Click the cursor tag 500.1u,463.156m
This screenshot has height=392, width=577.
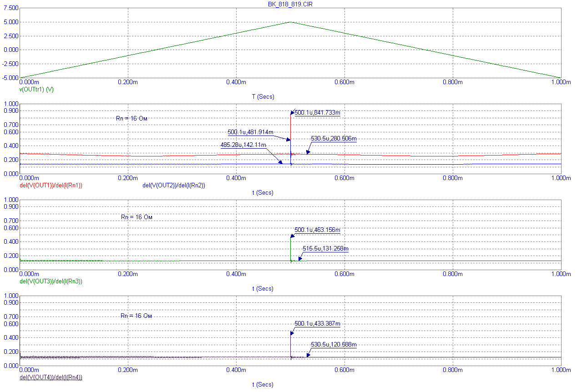(x=318, y=230)
